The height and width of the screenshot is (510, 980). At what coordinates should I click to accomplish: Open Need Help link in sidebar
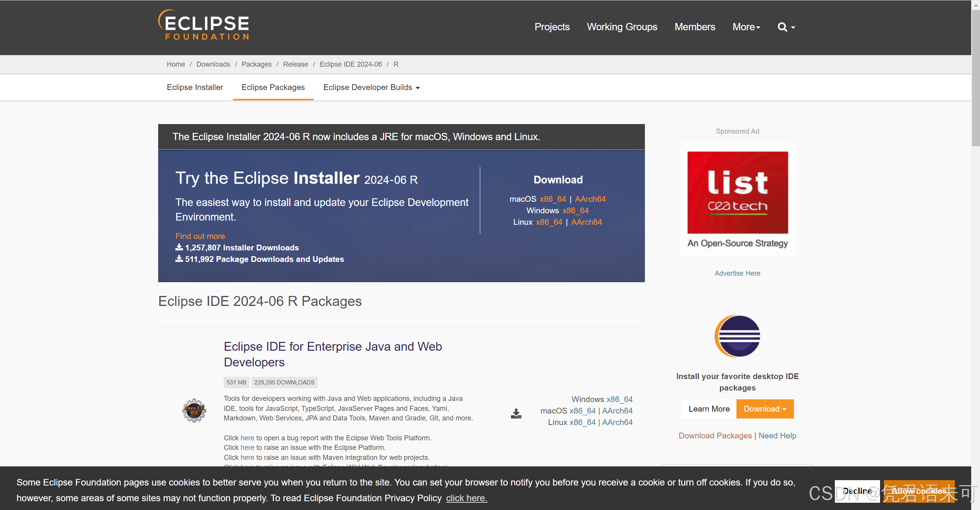pyautogui.click(x=777, y=436)
